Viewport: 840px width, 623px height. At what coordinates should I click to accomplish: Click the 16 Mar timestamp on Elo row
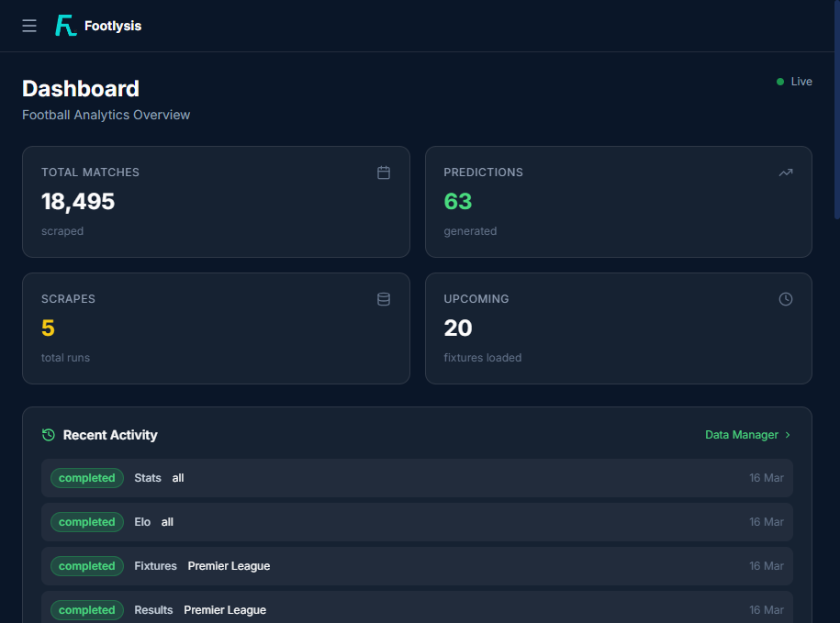pos(766,522)
